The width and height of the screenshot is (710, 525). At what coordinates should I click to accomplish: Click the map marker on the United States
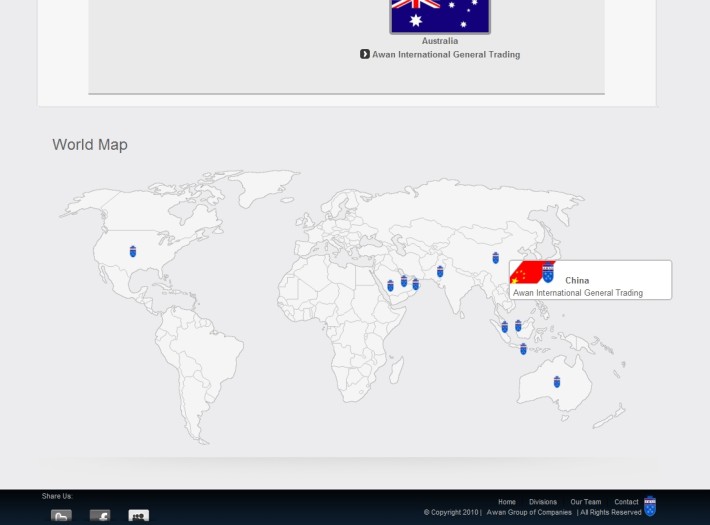pyautogui.click(x=133, y=251)
